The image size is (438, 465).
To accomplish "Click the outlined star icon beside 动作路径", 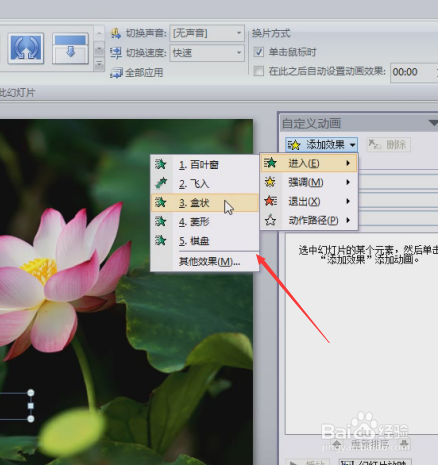I will (270, 220).
